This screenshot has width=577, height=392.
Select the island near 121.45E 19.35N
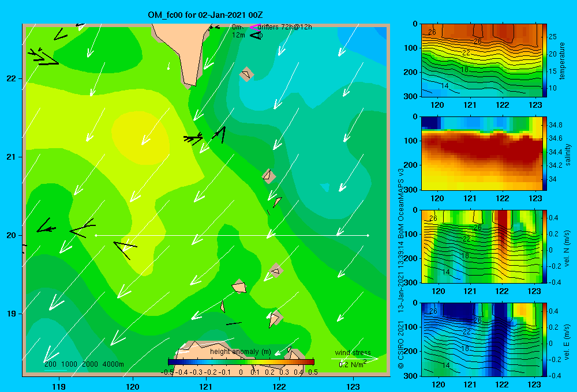click(239, 287)
